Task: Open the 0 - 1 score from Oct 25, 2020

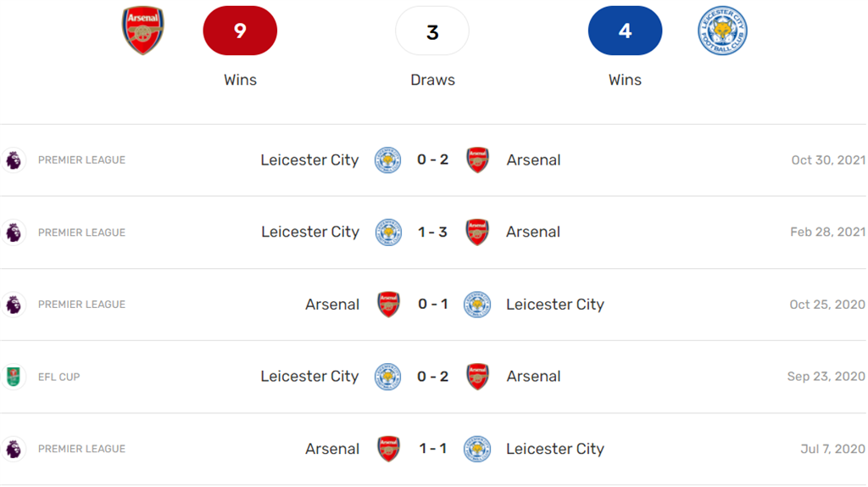Action: pos(432,305)
